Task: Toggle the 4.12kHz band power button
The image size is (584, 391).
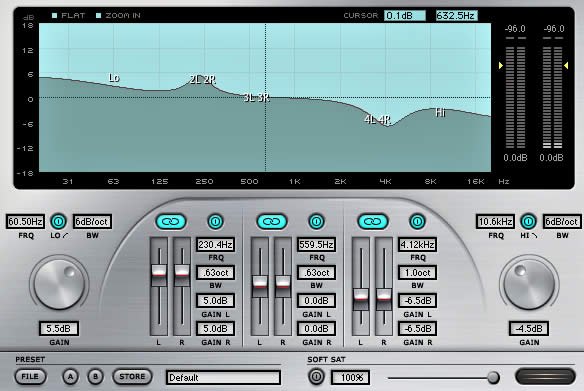Action: (x=417, y=222)
